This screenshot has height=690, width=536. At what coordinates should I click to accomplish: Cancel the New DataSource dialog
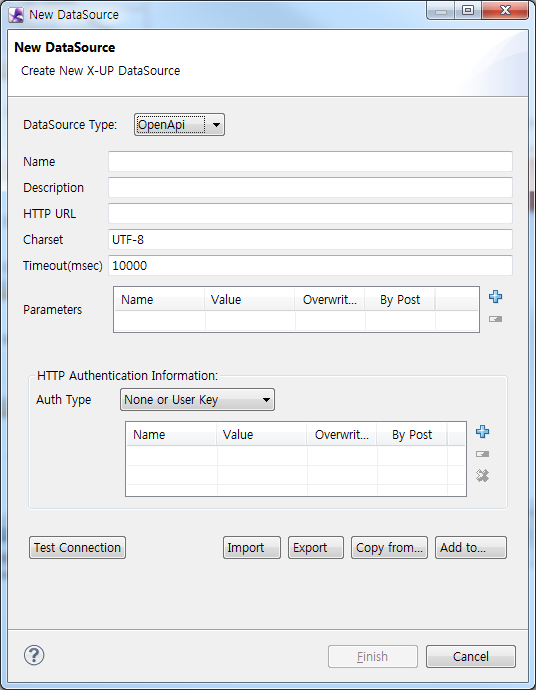tap(471, 657)
